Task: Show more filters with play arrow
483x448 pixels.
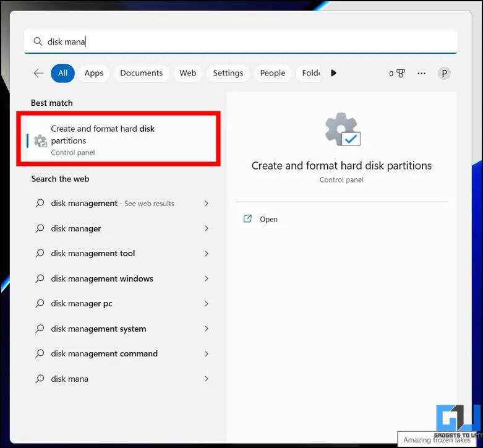Action: (x=333, y=74)
